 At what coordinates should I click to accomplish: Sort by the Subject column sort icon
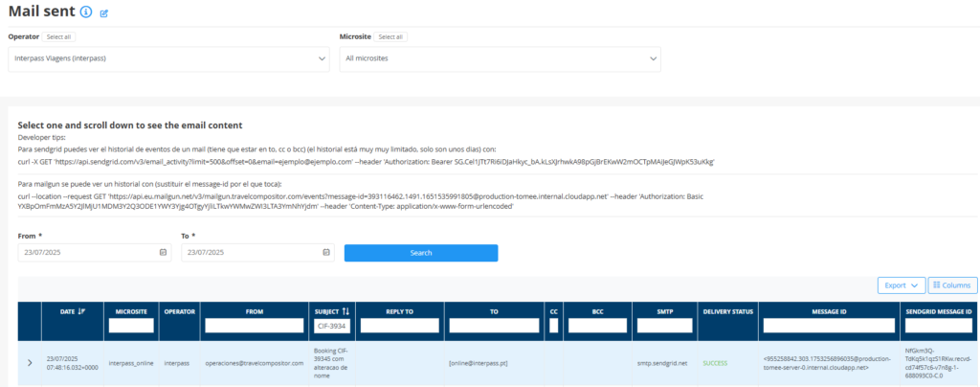point(345,311)
